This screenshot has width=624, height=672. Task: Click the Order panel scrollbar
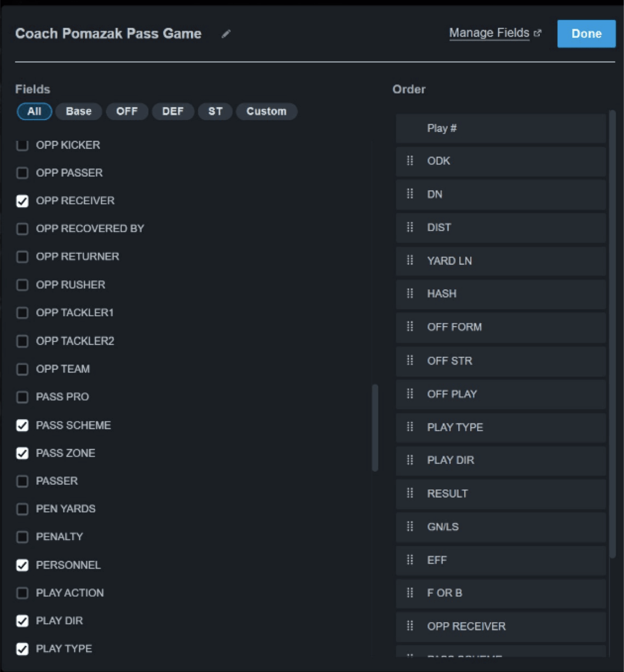tap(612, 333)
